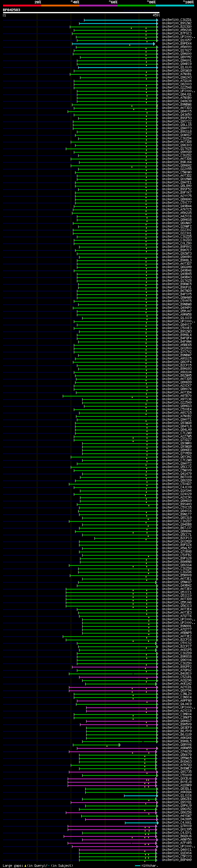This screenshot has width=197, height=868.
Task: Click the white query sequence bar
Action: coord(81,13)
